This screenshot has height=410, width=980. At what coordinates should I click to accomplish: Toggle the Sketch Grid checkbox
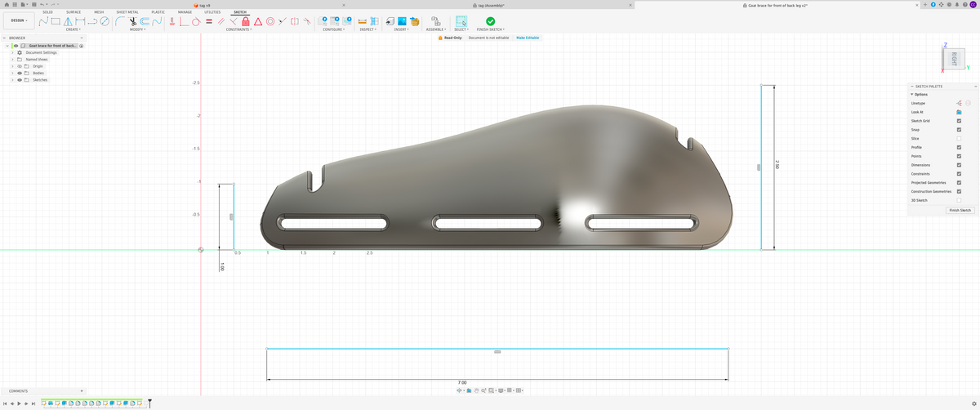pyautogui.click(x=959, y=121)
